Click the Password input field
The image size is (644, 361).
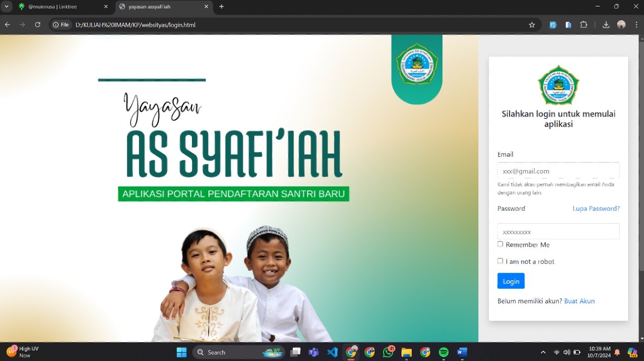[558, 232]
